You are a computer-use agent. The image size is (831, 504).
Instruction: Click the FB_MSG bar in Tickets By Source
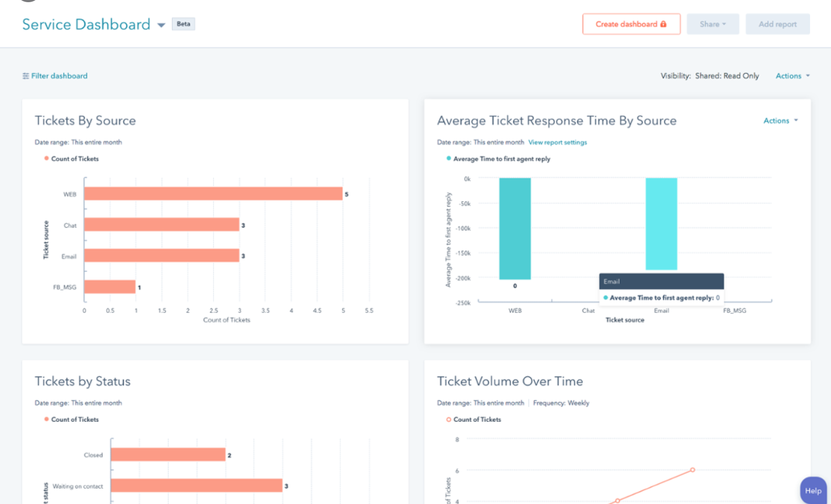(110, 287)
